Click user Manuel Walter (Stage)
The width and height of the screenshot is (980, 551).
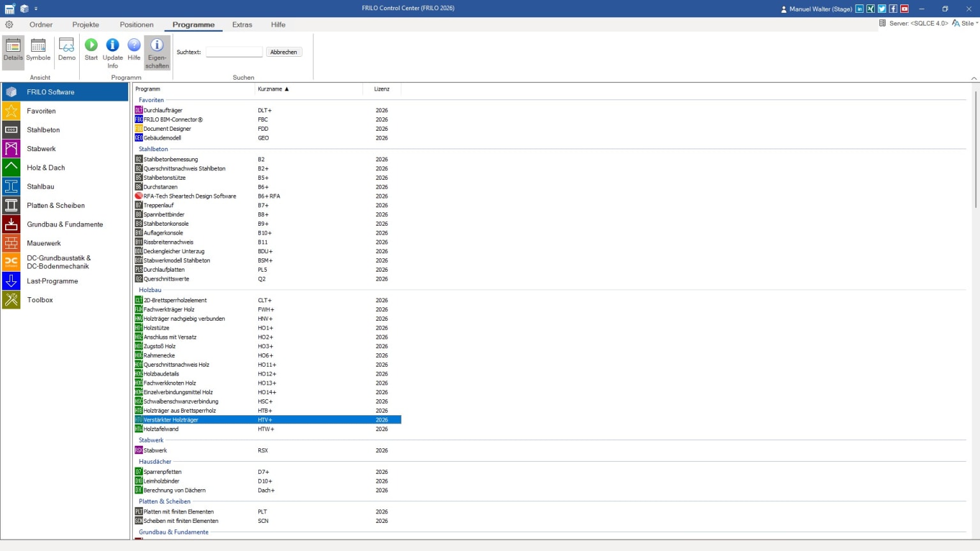[817, 9]
